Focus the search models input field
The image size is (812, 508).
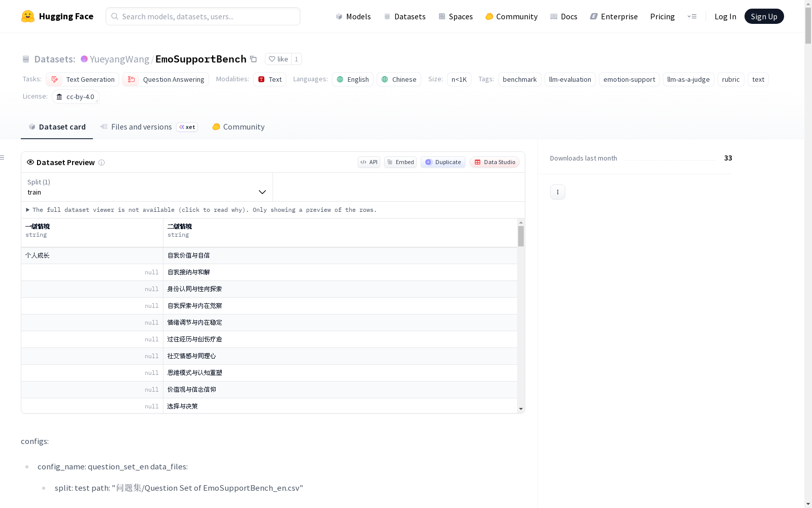click(x=203, y=16)
